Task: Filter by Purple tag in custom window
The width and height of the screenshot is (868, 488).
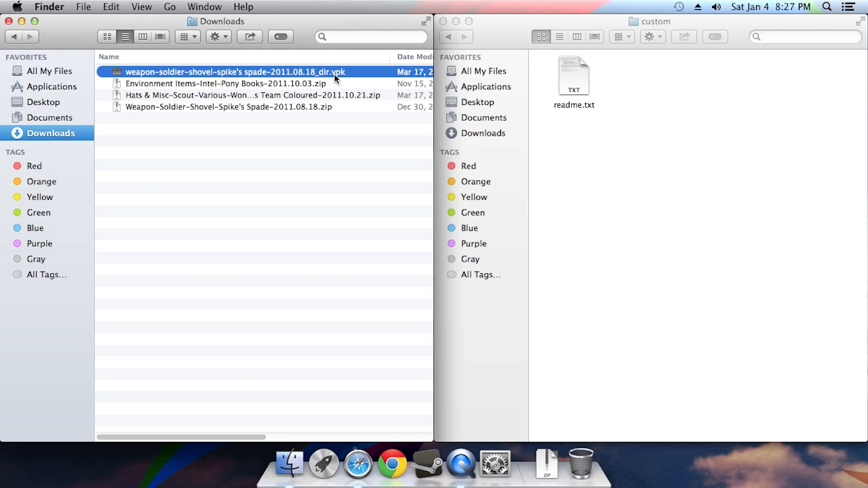Action: pyautogui.click(x=481, y=244)
